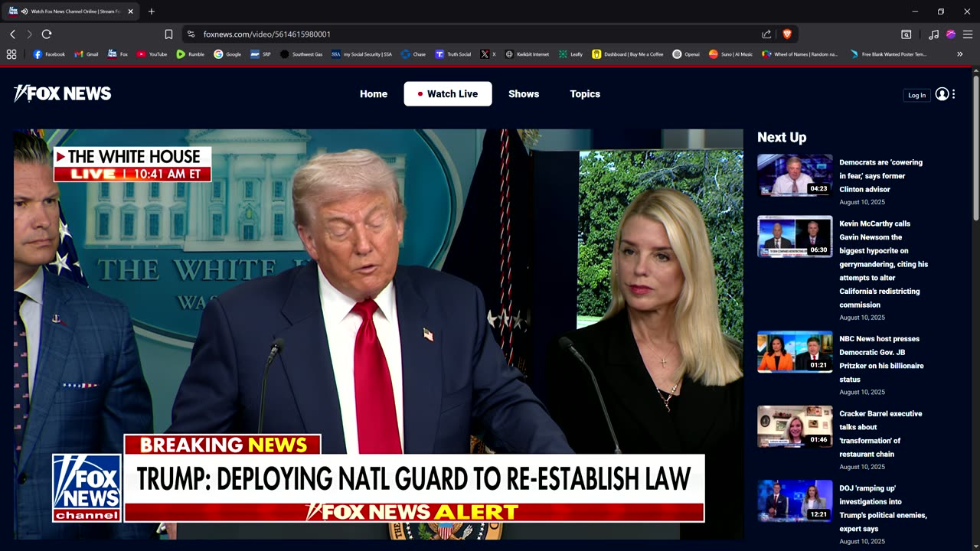Open the Free Blank Wanted Poster bookmark
This screenshot has width=980, height=551.
tap(888, 54)
